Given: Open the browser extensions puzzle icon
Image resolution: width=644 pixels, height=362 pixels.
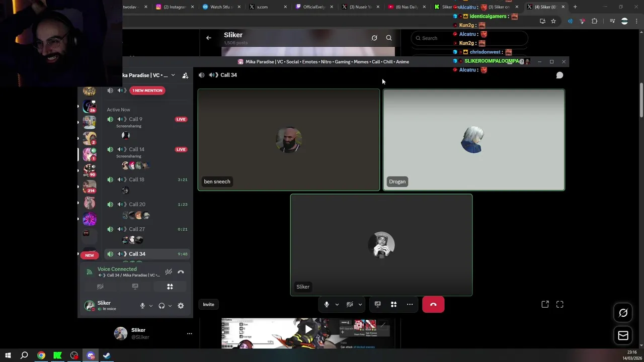Looking at the screenshot, I should click(595, 21).
